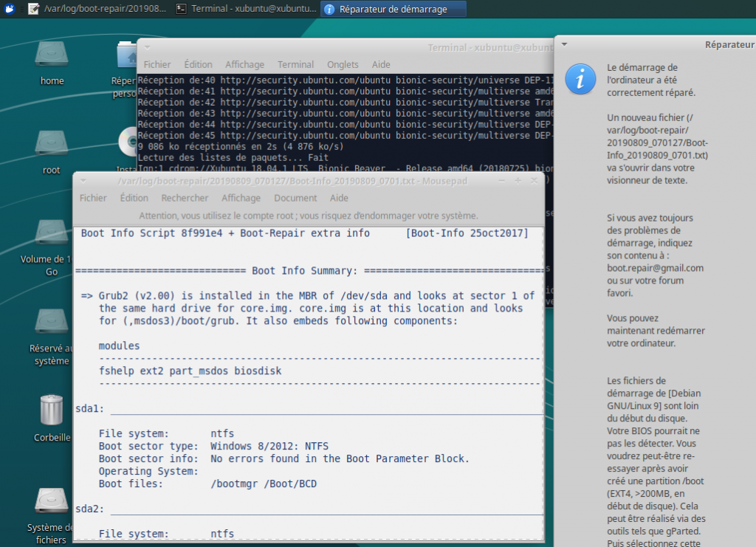Open the home drive desktop icon

coord(52,55)
